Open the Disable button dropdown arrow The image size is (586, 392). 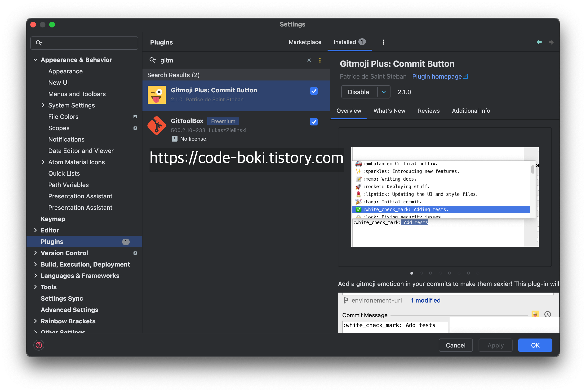coord(384,92)
